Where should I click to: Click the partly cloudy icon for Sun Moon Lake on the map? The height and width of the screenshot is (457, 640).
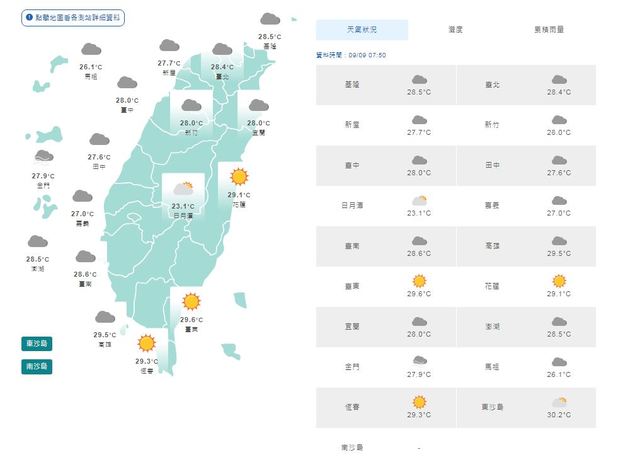coord(183,187)
